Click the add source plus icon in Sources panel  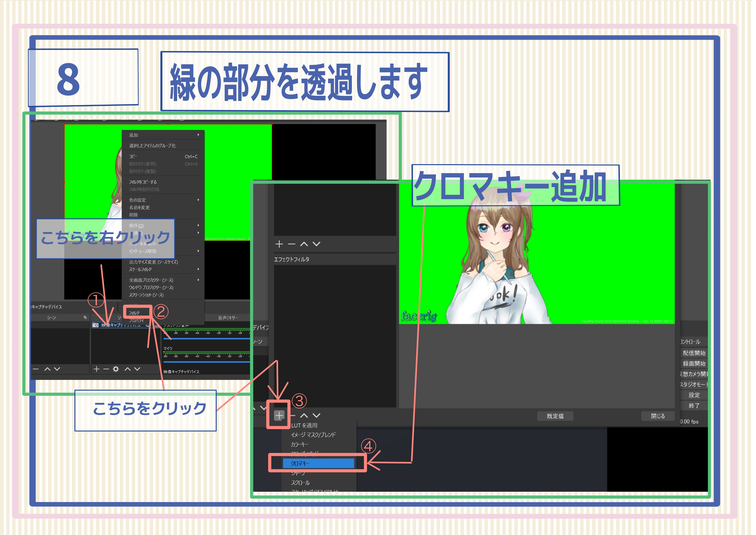(x=96, y=369)
